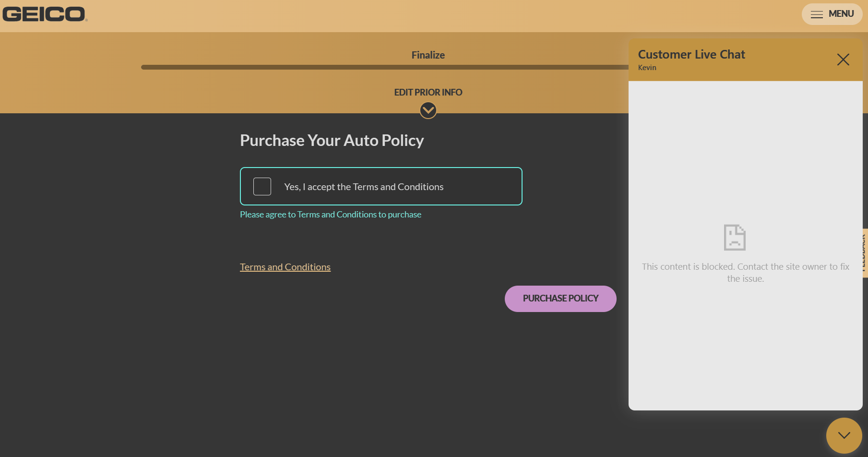Image resolution: width=868 pixels, height=457 pixels.
Task: Click the 'Yes, I accept' label text
Action: tap(364, 187)
